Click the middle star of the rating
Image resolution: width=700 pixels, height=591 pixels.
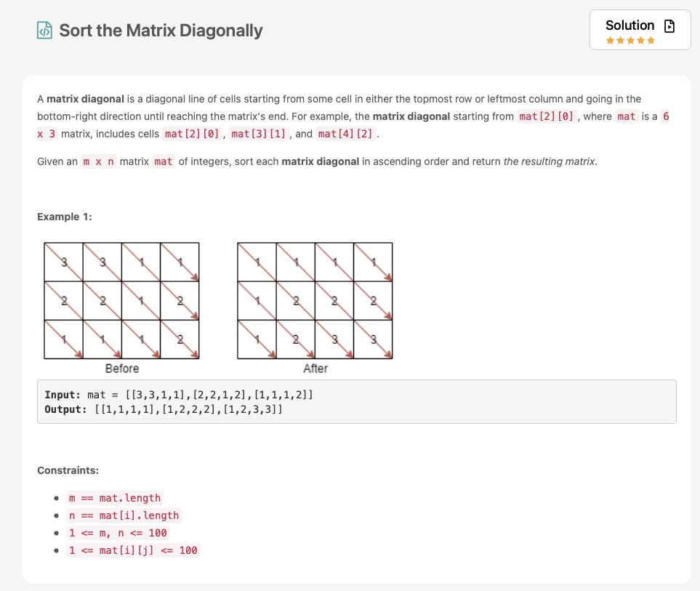click(630, 41)
